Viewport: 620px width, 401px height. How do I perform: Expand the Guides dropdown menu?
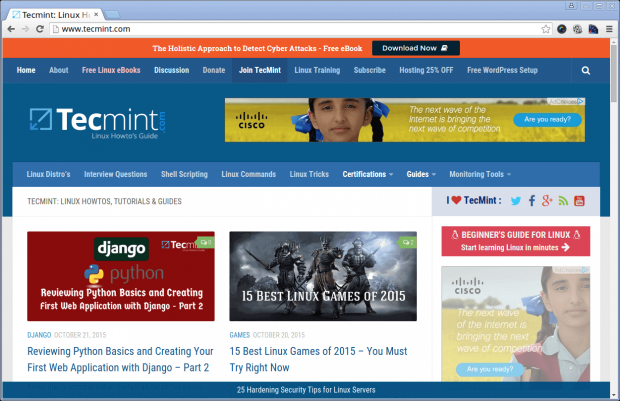click(421, 174)
